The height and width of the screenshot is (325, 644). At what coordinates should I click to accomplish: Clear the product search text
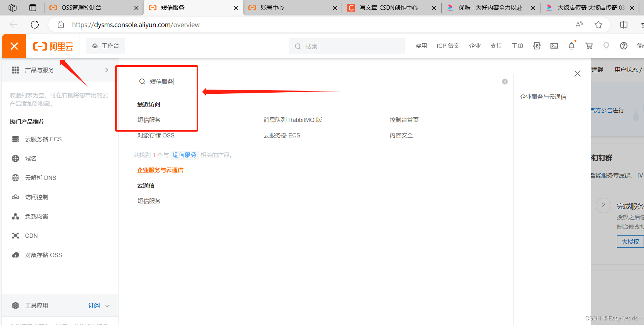pos(505,81)
